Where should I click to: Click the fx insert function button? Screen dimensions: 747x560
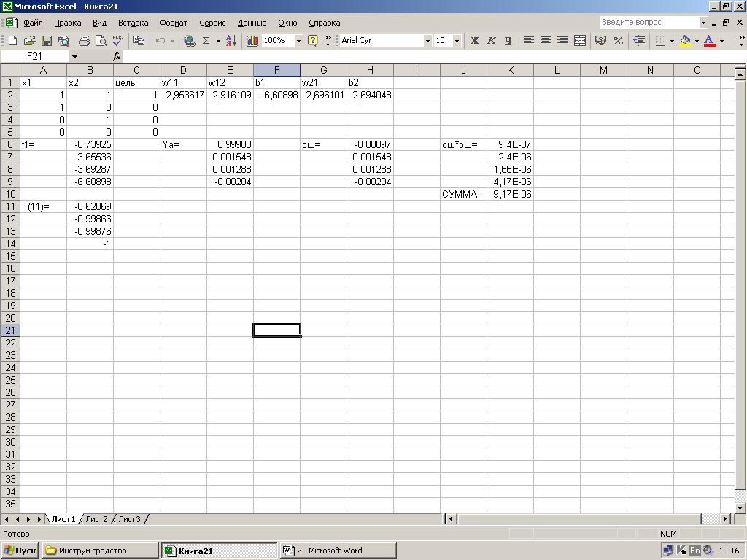117,57
